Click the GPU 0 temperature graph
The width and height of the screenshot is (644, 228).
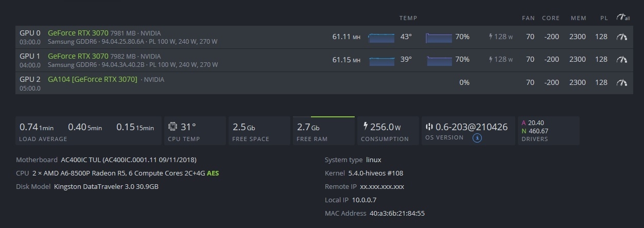381,38
